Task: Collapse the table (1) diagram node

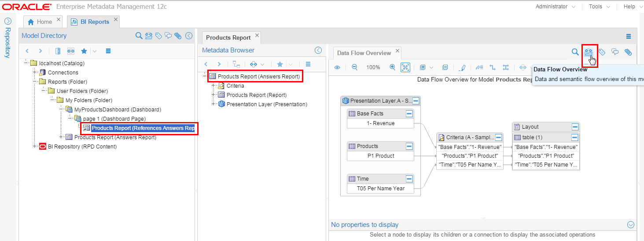Action: tap(575, 137)
